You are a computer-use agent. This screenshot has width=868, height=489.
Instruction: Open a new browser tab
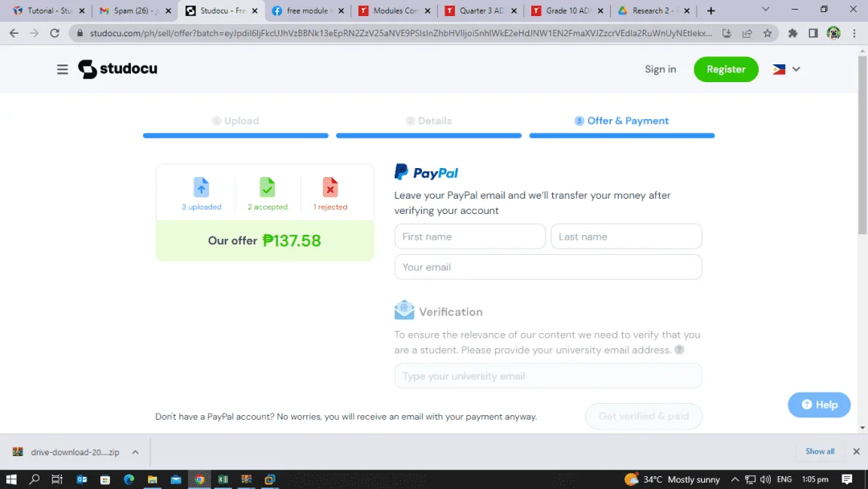(710, 10)
